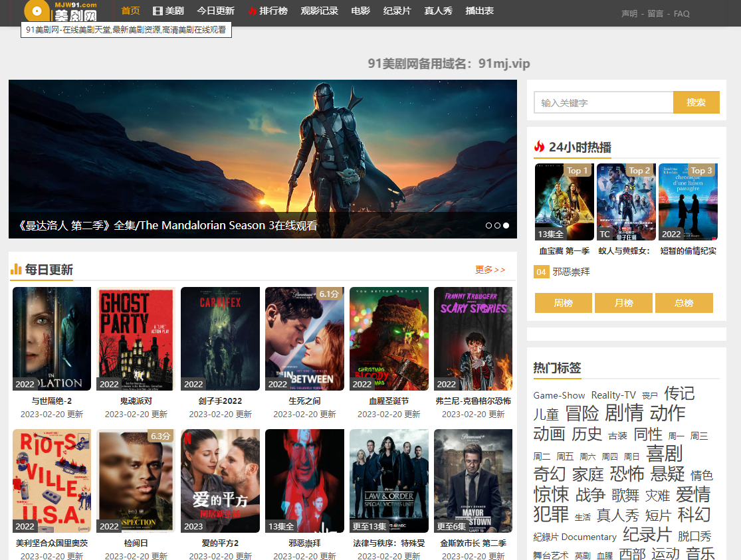Click the 留言 link in header
The width and height of the screenshot is (741, 560).
point(655,14)
